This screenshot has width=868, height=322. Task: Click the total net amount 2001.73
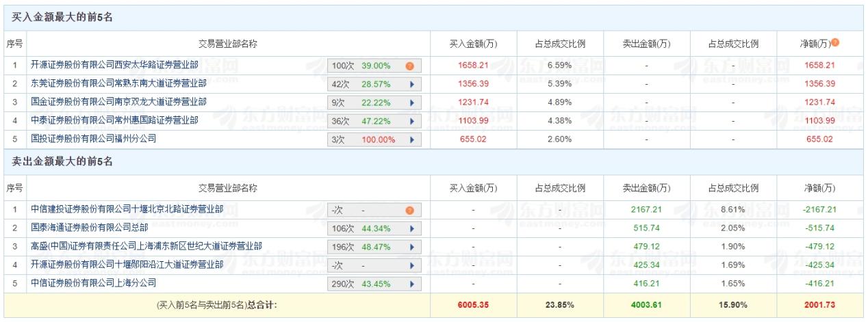[x=821, y=304]
